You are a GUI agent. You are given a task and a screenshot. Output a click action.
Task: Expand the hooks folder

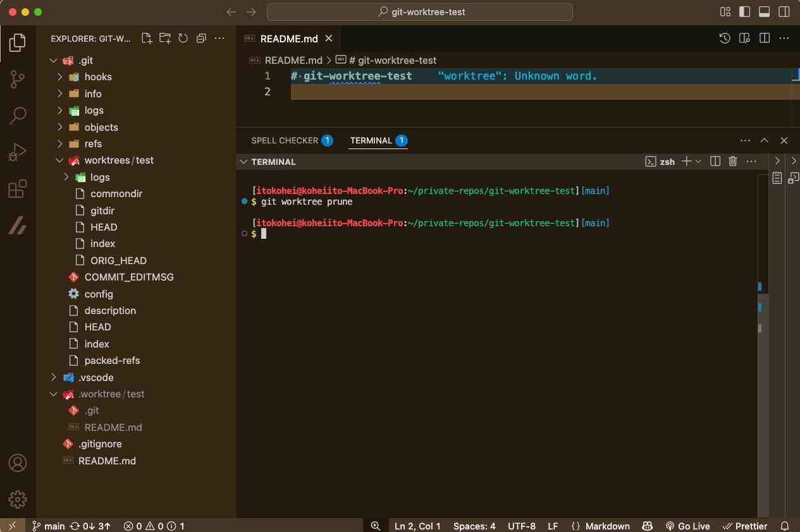(x=98, y=77)
